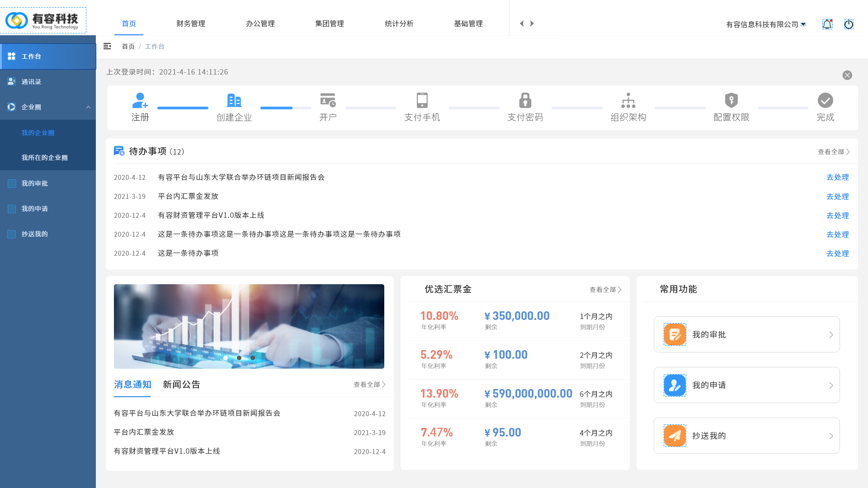Screen dimensions: 868x488
Task: Open 查看全部 for 待办事项
Action: pos(834,152)
